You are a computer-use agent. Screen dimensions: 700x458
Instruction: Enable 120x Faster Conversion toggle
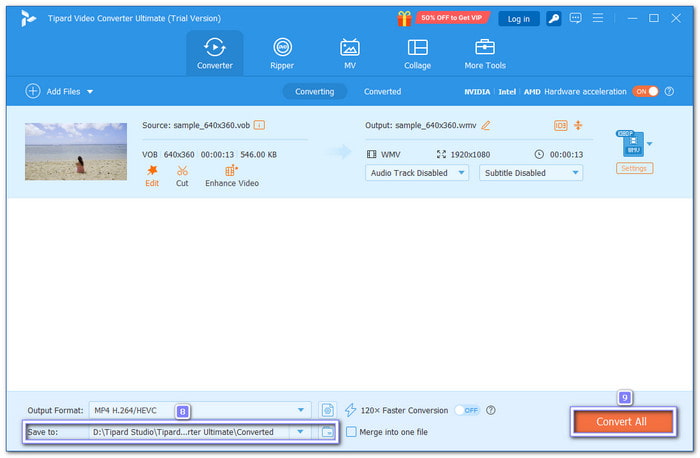[x=467, y=410]
